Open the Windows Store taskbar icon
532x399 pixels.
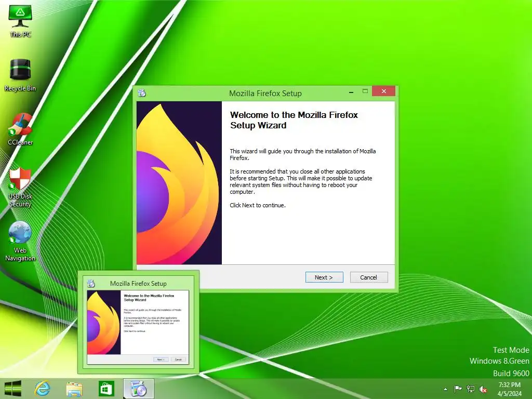tap(106, 389)
